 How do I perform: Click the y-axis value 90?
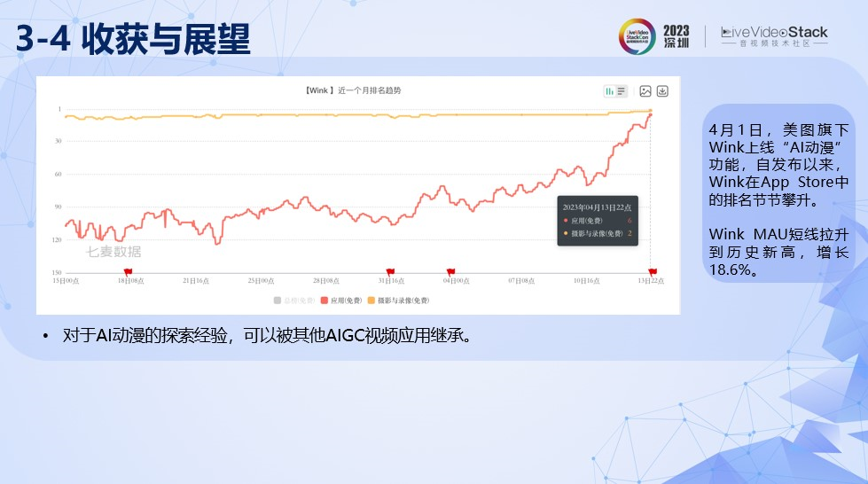[59, 207]
